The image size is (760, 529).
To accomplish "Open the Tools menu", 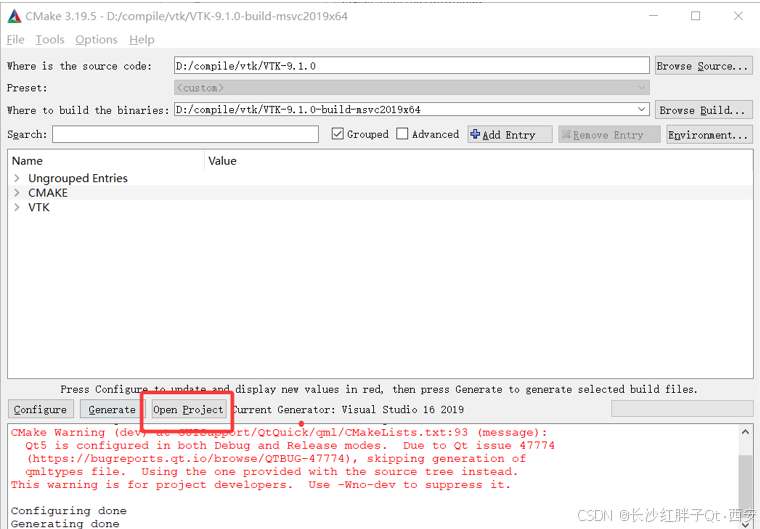I will [50, 40].
